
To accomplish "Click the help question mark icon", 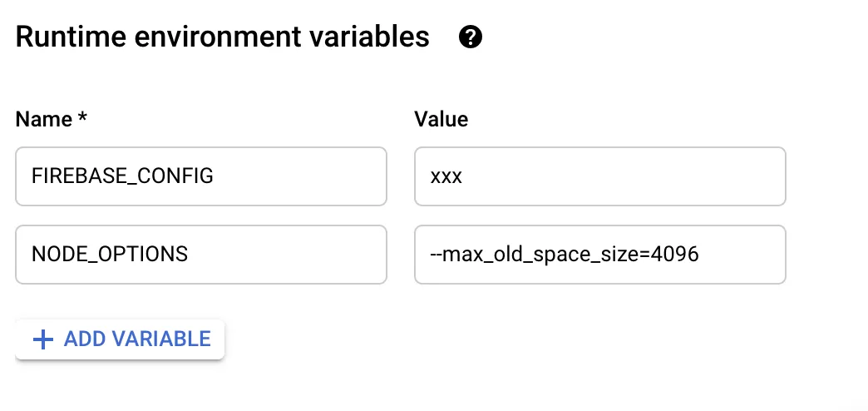I will pos(471,37).
